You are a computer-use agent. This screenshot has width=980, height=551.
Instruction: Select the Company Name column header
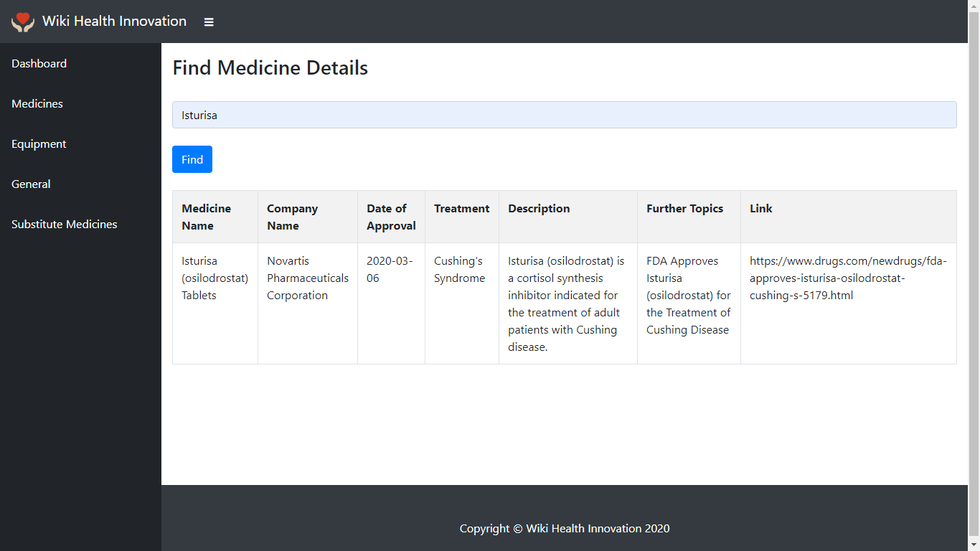(x=308, y=217)
